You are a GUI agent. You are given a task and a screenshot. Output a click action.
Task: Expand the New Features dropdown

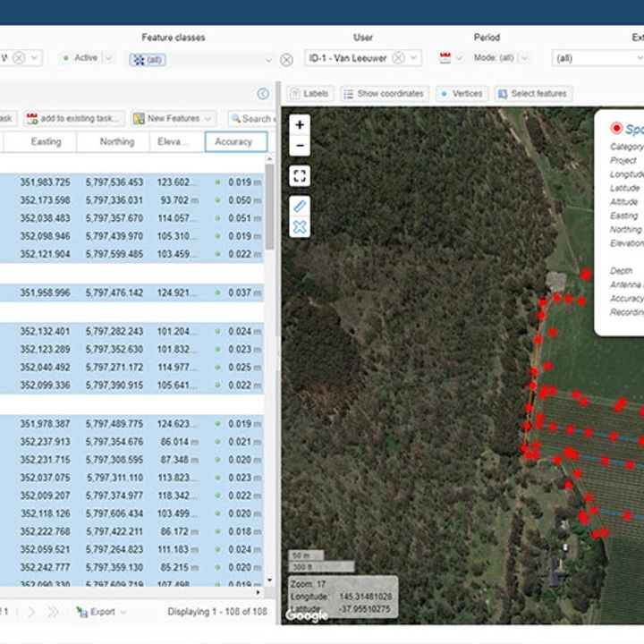point(174,119)
